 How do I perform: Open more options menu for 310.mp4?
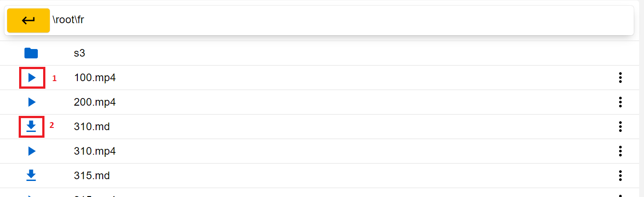click(620, 152)
